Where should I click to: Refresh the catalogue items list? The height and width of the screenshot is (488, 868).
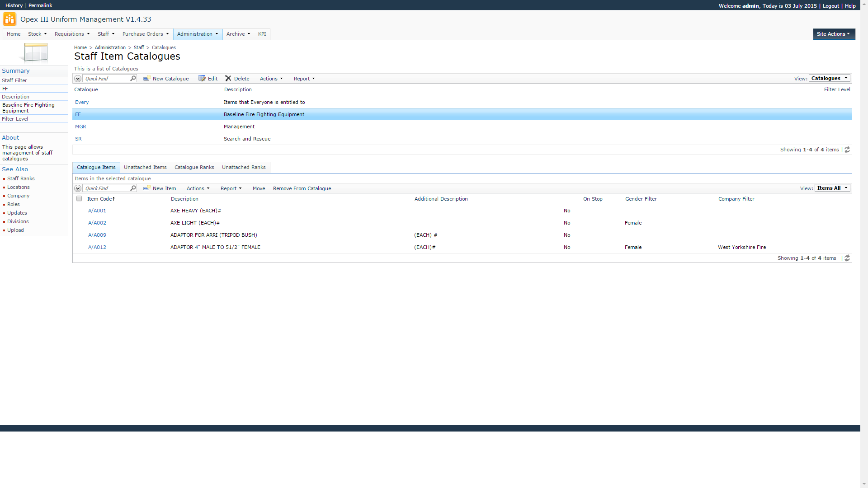pos(847,258)
